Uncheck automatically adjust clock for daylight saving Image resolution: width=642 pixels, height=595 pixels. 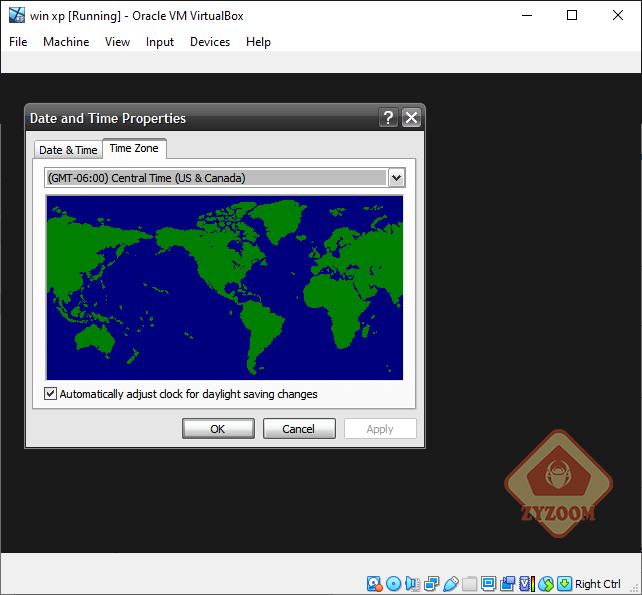50,394
